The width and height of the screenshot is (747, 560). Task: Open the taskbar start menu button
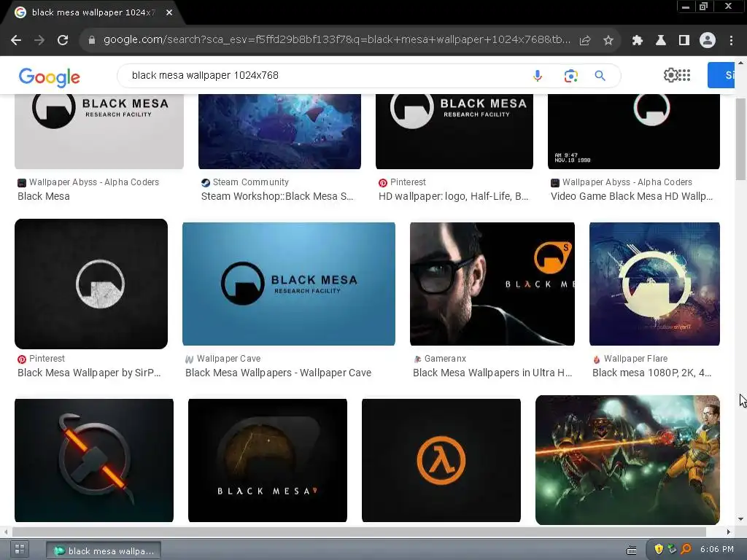(20, 550)
